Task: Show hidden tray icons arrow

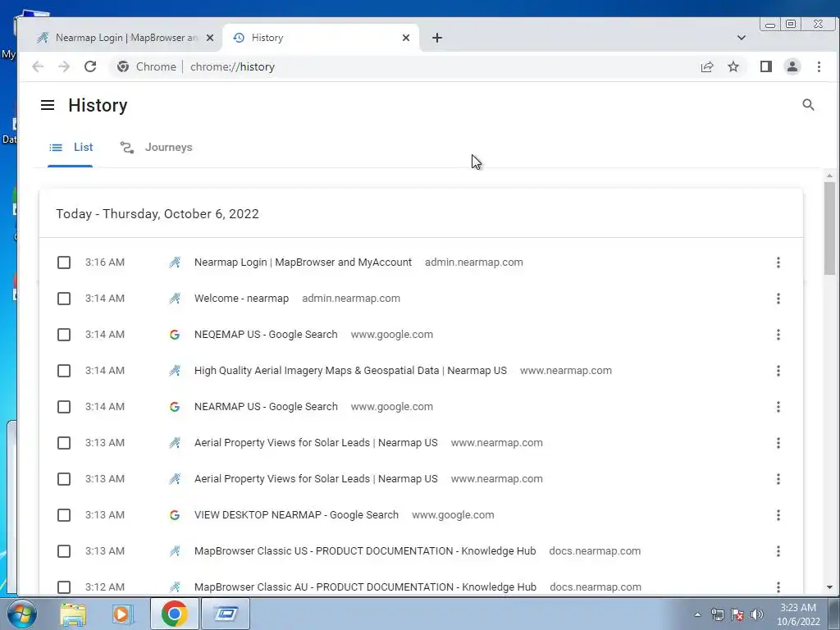Action: click(x=697, y=614)
